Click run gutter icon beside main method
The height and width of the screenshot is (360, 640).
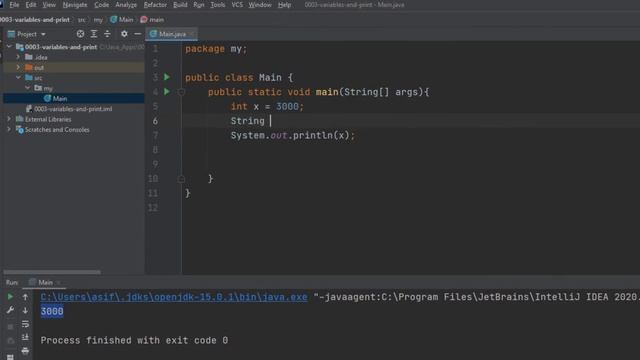click(x=167, y=92)
